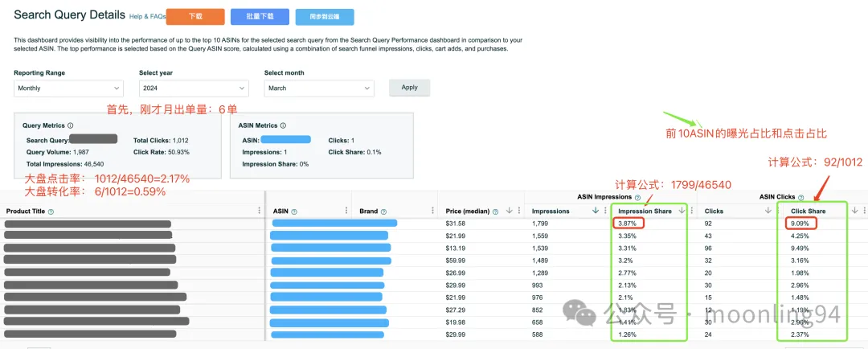Screen dimensions: 868x349
Task: Click the 2.37% click share cell
Action: click(800, 335)
